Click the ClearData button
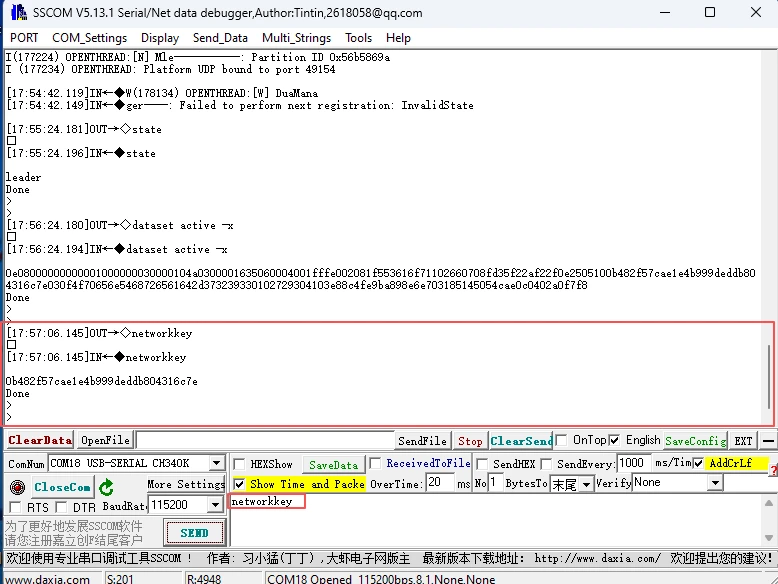The height and width of the screenshot is (584, 778). pos(40,440)
